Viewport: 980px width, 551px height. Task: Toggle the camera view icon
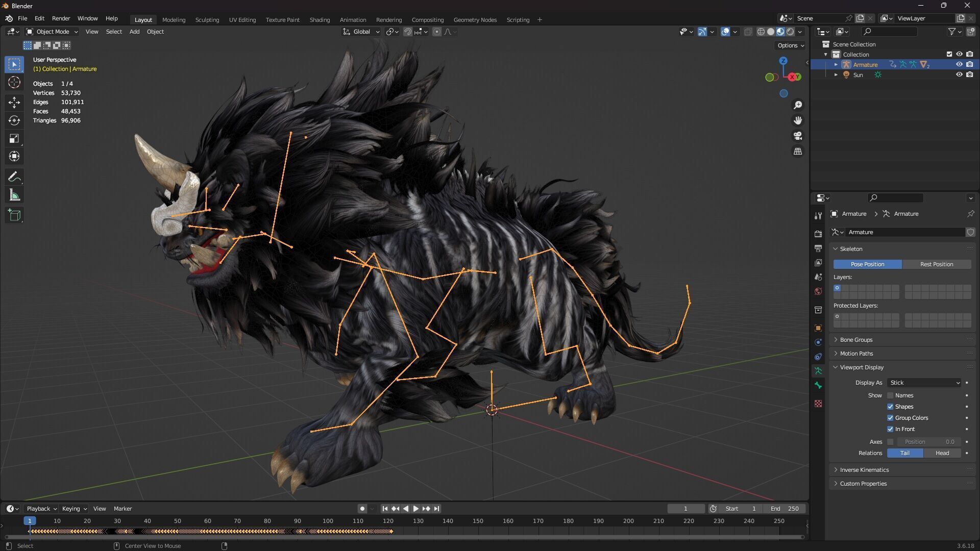[798, 136]
